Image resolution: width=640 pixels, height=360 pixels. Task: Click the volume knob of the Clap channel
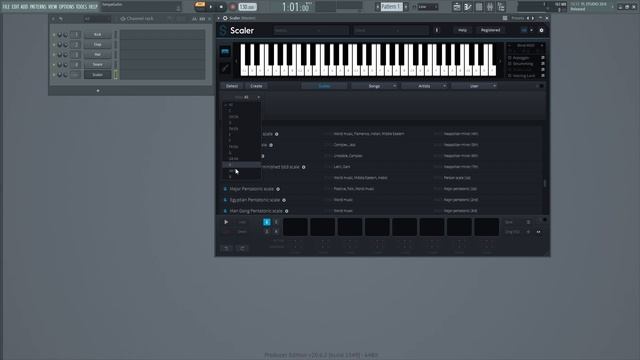[66, 44]
